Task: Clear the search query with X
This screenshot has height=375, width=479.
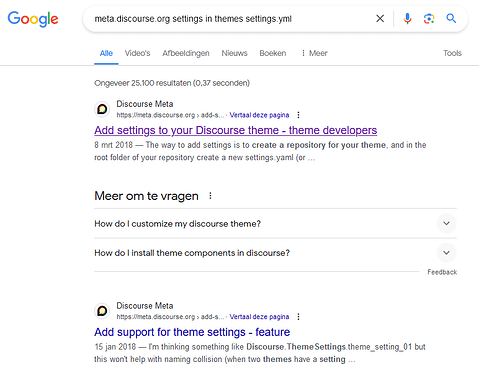Action: click(380, 19)
